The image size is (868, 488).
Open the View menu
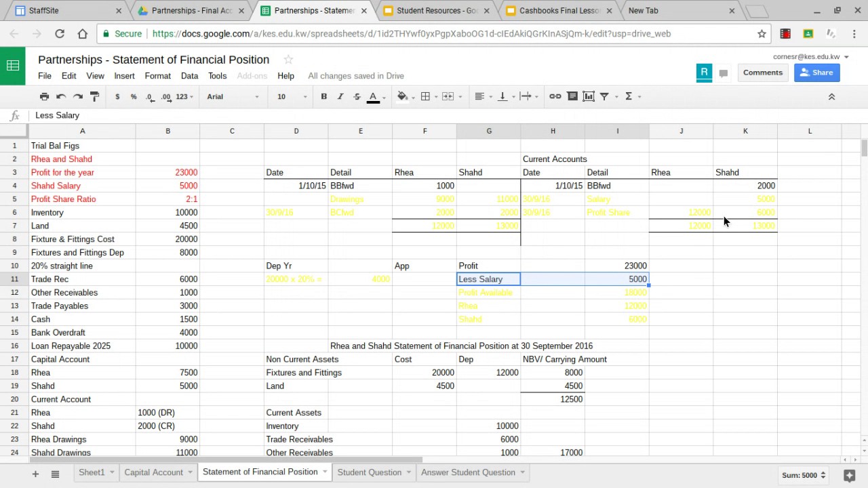[96, 76]
